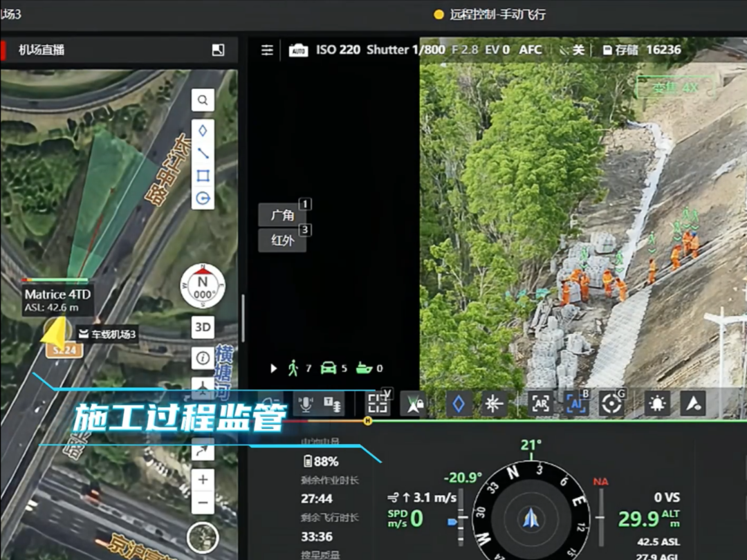The width and height of the screenshot is (747, 560).
Task: Click the target look-at icon marked G
Action: pyautogui.click(x=611, y=404)
